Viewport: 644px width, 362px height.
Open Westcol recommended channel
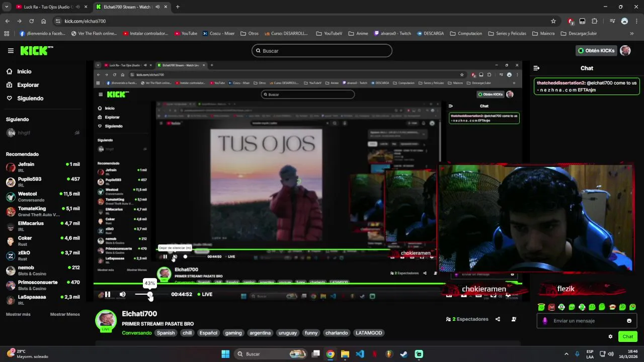(43, 197)
